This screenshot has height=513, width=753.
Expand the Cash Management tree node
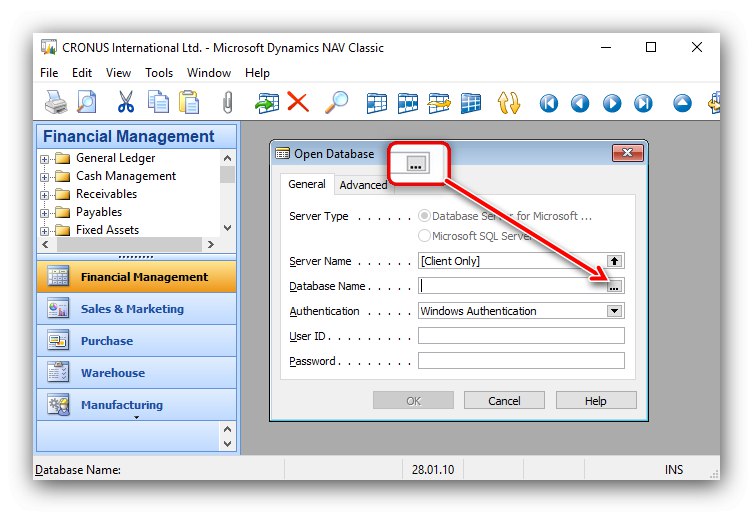(44, 177)
